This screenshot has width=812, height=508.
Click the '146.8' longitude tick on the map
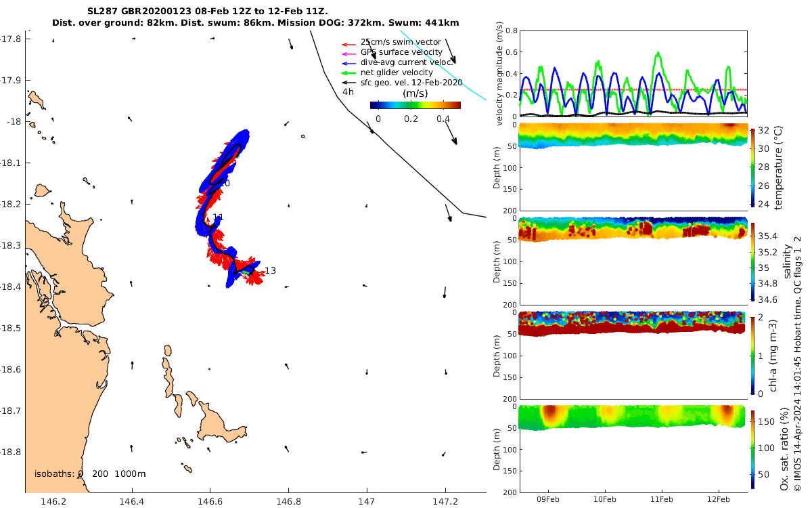coord(288,501)
